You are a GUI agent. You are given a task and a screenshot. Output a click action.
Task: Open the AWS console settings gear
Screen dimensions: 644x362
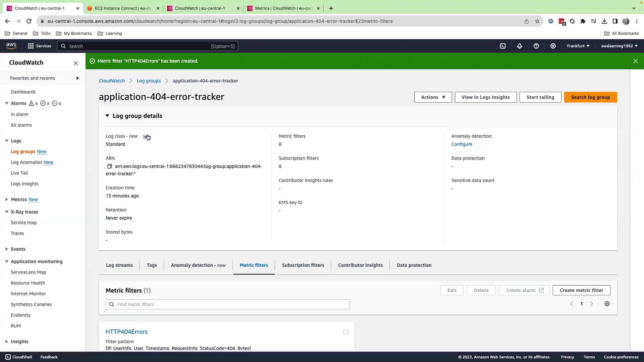point(553,46)
